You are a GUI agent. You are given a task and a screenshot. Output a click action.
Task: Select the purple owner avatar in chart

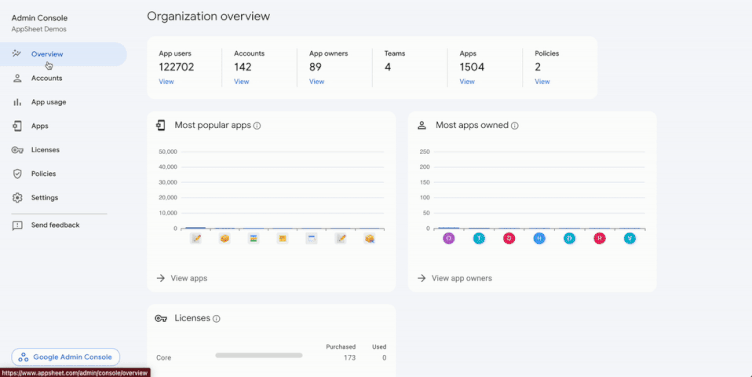tap(449, 238)
